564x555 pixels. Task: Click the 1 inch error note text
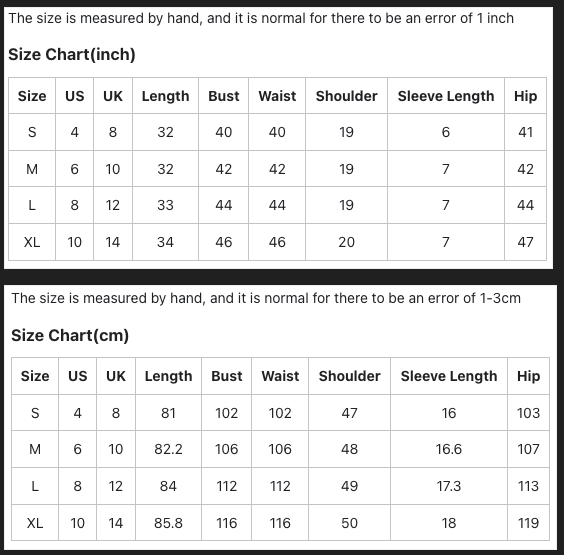(261, 18)
